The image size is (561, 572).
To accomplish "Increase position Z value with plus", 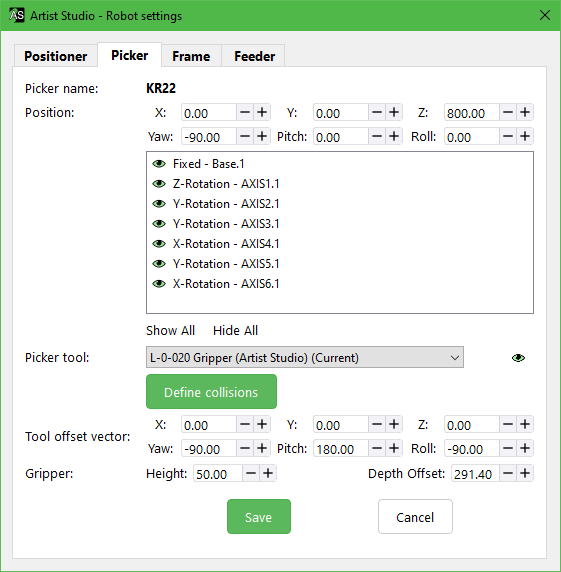I will coord(525,112).
